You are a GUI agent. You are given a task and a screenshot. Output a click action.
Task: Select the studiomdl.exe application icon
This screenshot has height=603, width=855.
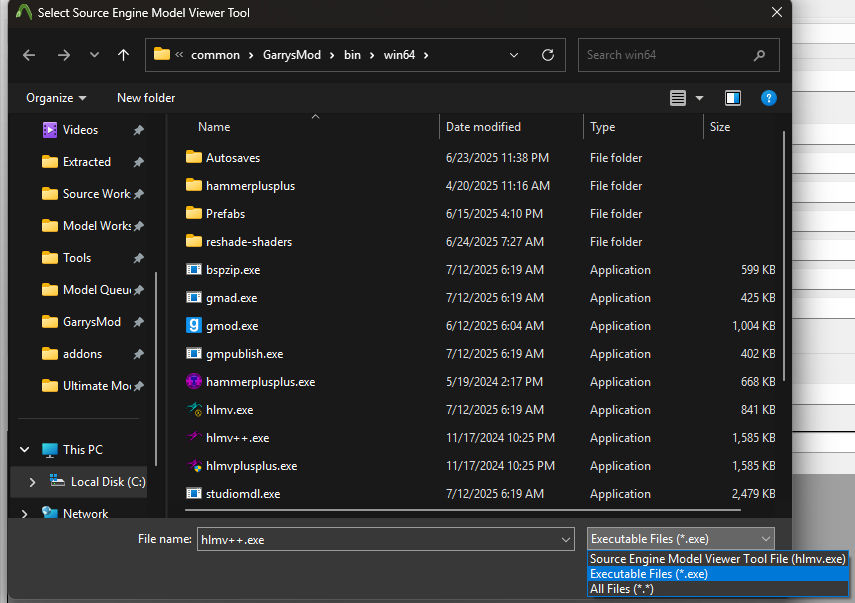point(194,493)
